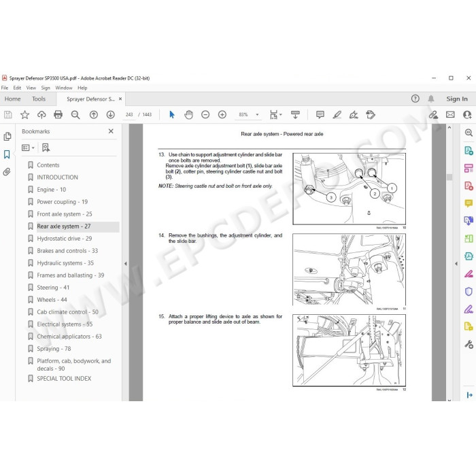Go to the next page
Viewport: 476px width, 476px height.
tap(110, 115)
